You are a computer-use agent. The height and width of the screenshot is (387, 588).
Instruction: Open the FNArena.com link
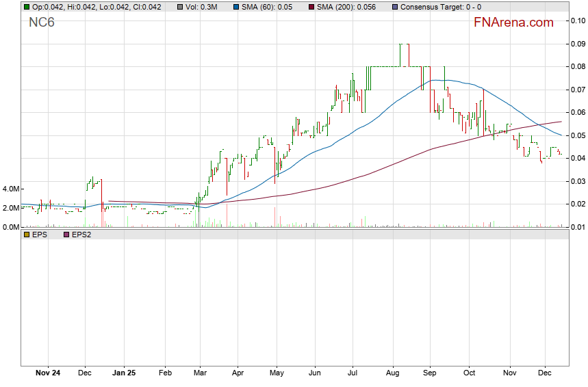(x=513, y=23)
